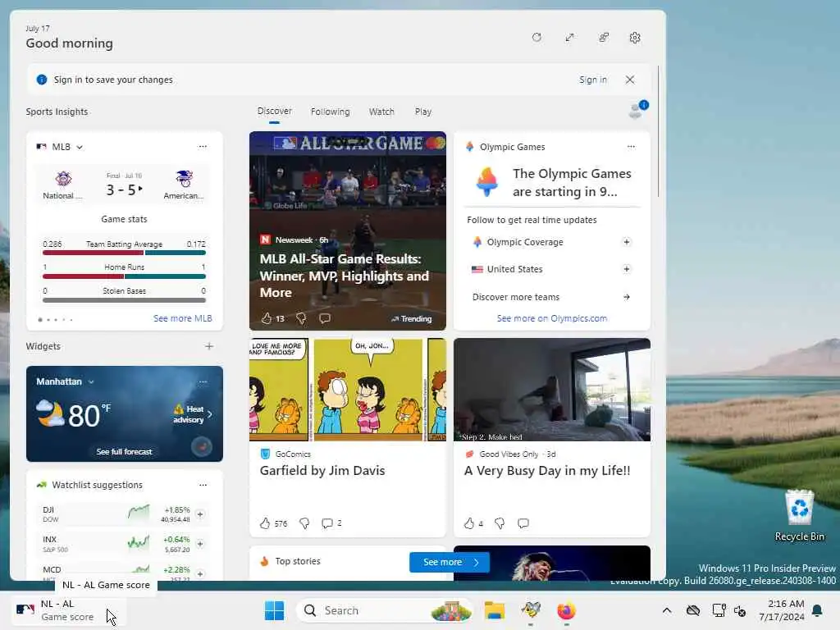Select the National League team logo
This screenshot has height=630, width=840.
pos(63,179)
